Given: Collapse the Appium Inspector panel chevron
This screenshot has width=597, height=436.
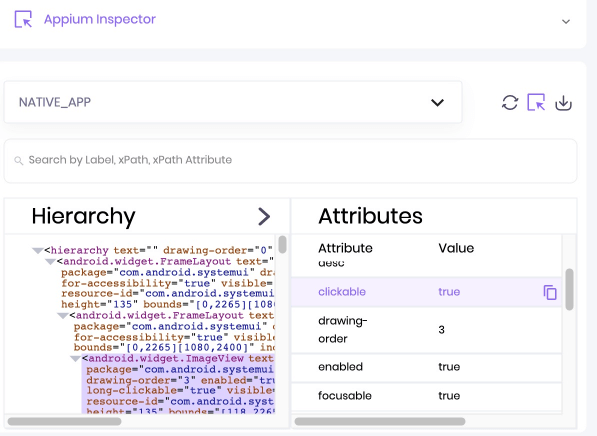Looking at the screenshot, I should [x=566, y=22].
